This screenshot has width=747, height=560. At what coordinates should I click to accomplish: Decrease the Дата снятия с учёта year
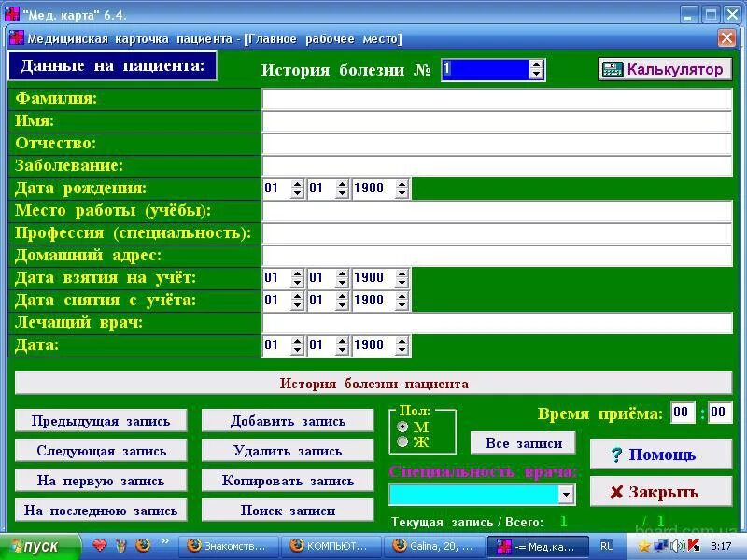[x=402, y=305]
